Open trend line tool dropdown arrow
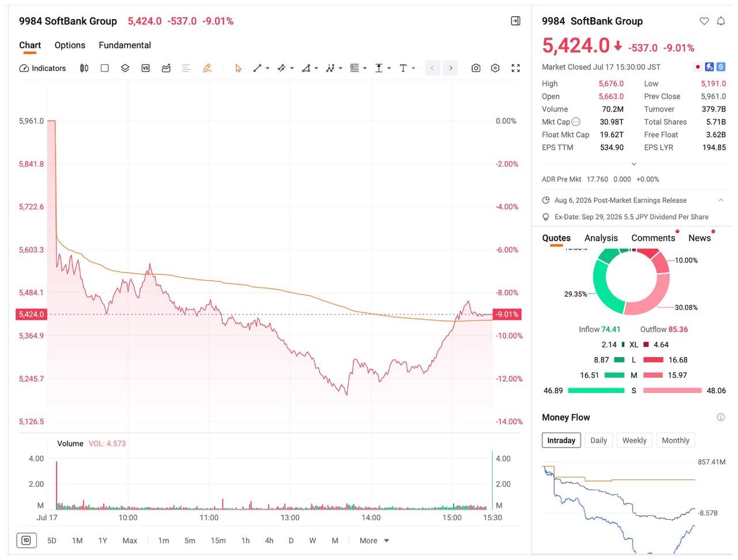 pyautogui.click(x=268, y=69)
